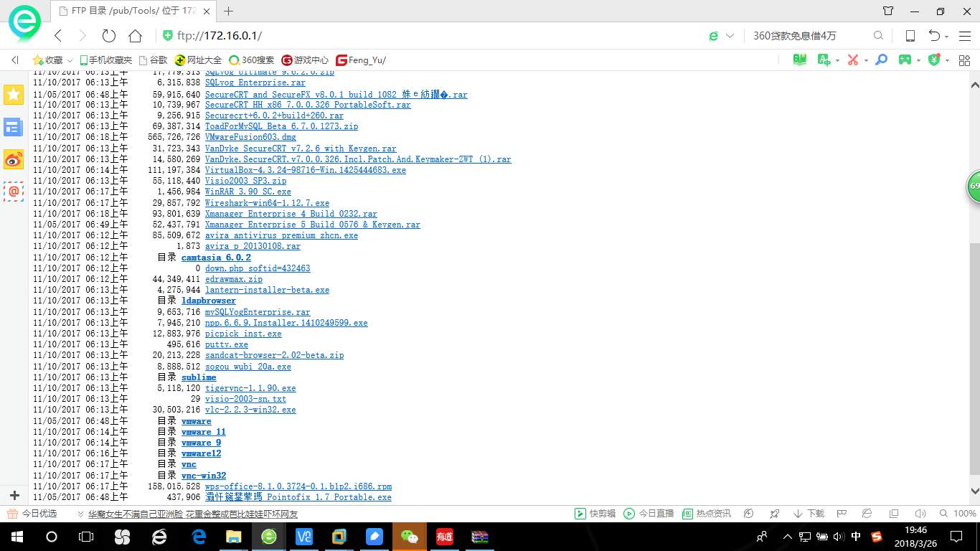Open the 谷歌 bookmark
980x551 pixels.
pos(154,60)
